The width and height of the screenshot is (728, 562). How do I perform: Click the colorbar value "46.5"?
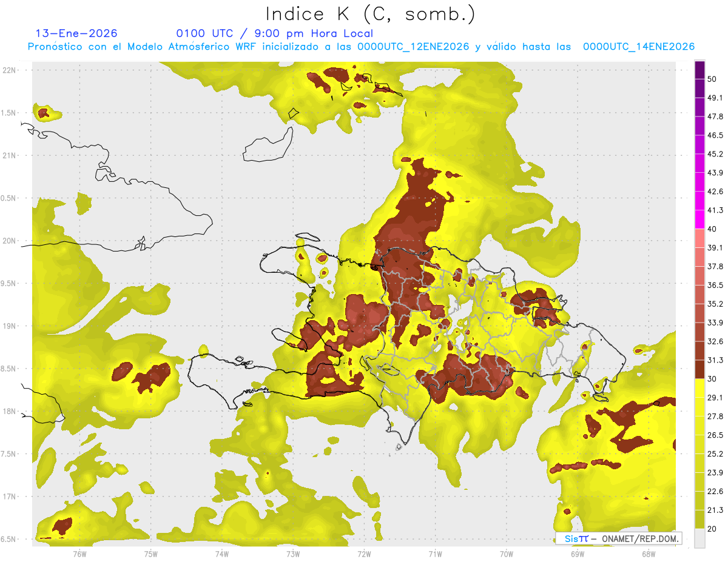[x=715, y=135]
